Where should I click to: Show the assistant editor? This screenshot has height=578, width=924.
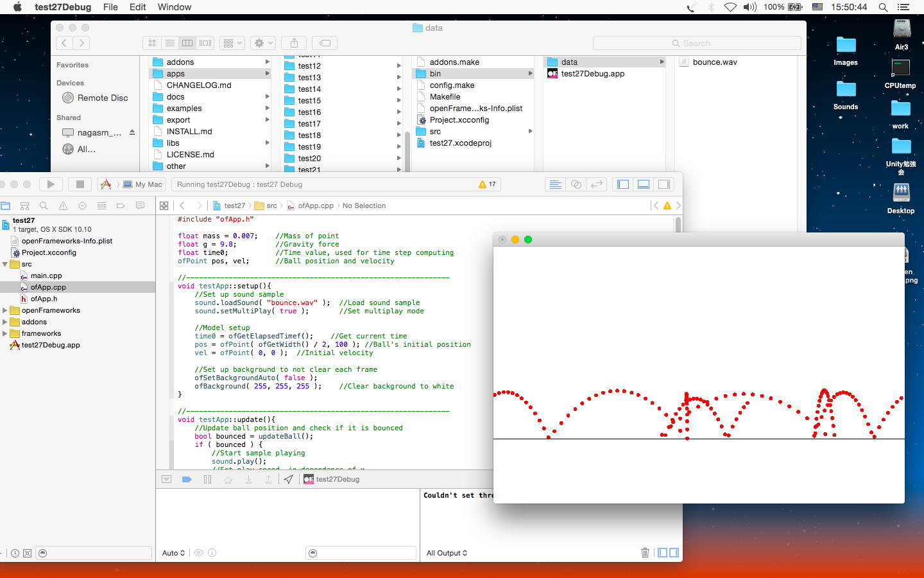pyautogui.click(x=576, y=184)
